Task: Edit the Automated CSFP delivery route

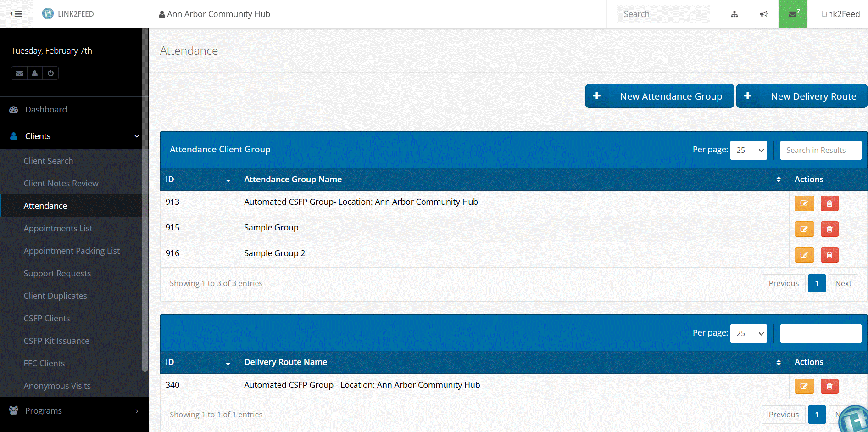Action: tap(804, 386)
